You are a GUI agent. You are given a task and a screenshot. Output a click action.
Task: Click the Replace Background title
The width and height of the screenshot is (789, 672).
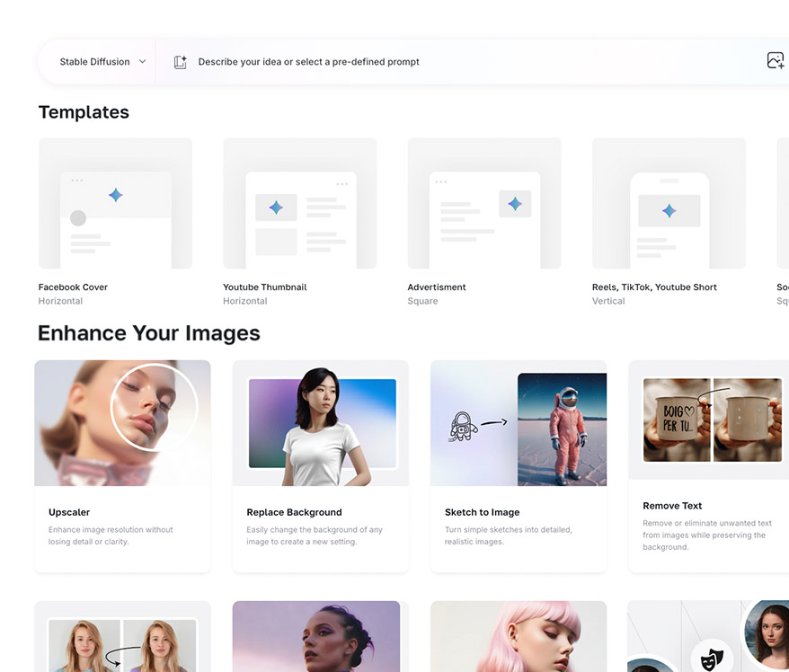coord(294,512)
